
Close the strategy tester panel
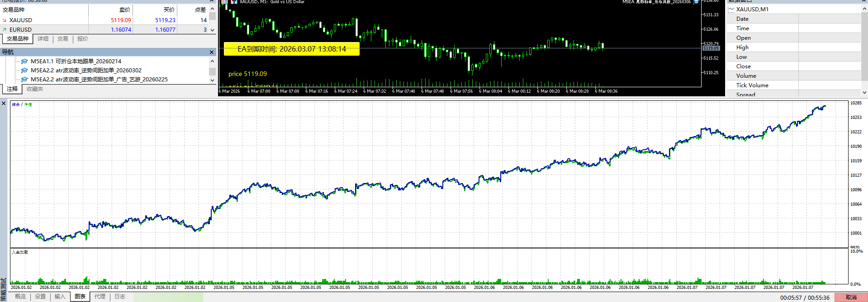[4, 104]
